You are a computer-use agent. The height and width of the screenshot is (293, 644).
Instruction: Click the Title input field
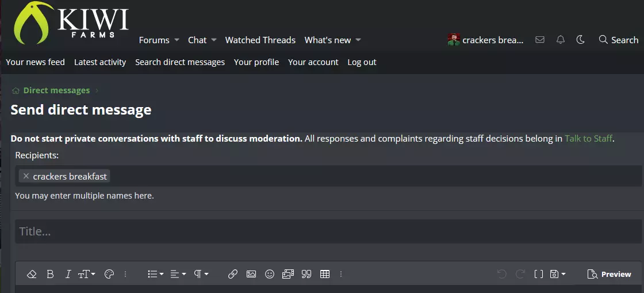(328, 231)
